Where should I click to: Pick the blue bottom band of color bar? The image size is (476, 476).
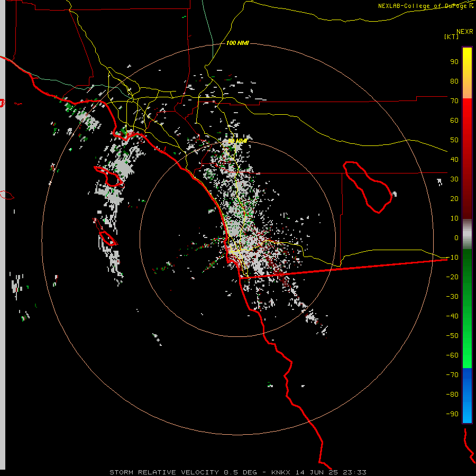(467, 396)
